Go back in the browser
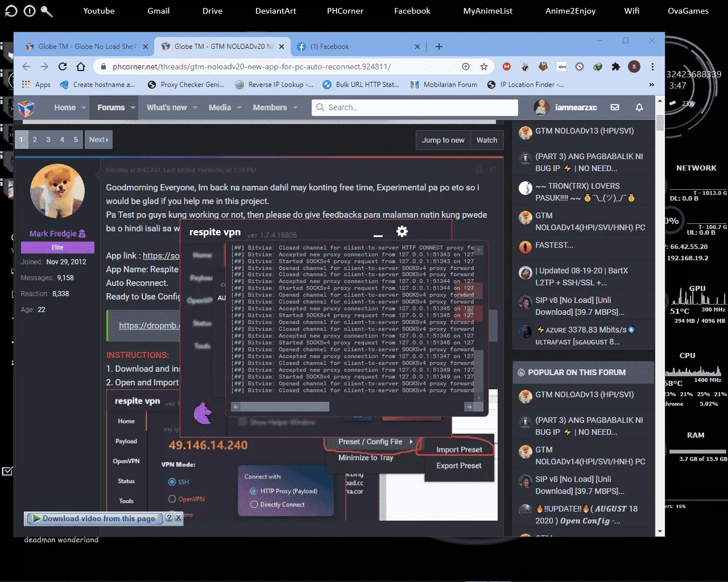The width and height of the screenshot is (728, 582). 26,66
